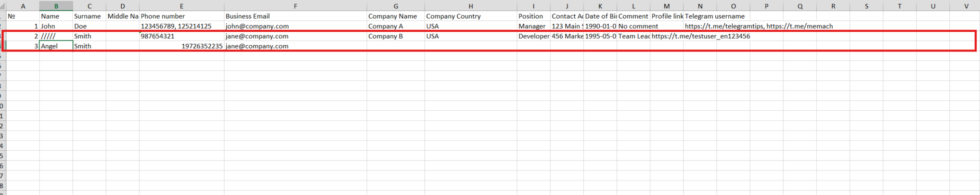Click the "Company Country" heading cell
This screenshot has height=195, width=980.
471,16
